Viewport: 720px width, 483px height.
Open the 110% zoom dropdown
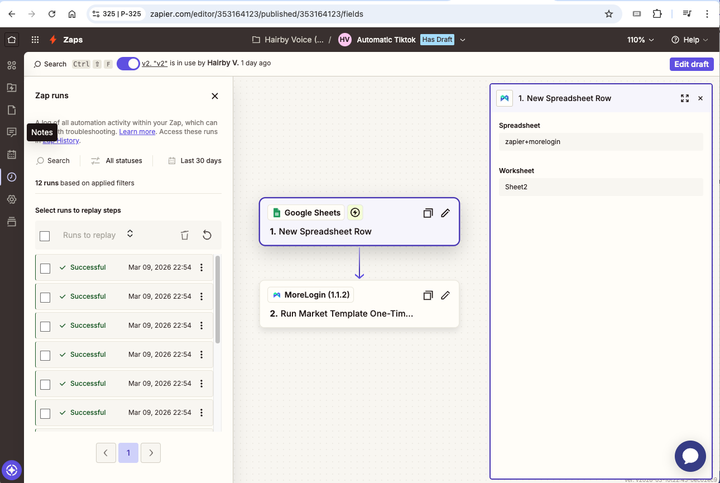pos(641,40)
